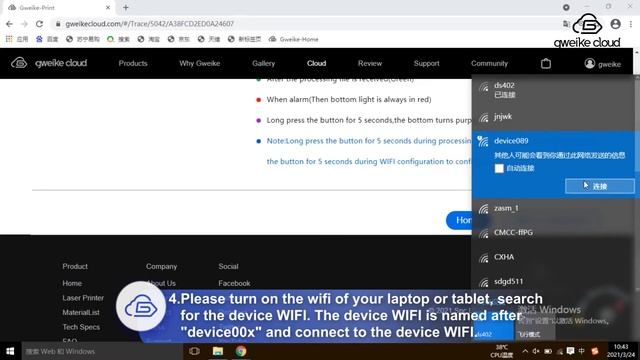
Task: Click the taskbar clock showing 10:43
Action: click(x=620, y=351)
